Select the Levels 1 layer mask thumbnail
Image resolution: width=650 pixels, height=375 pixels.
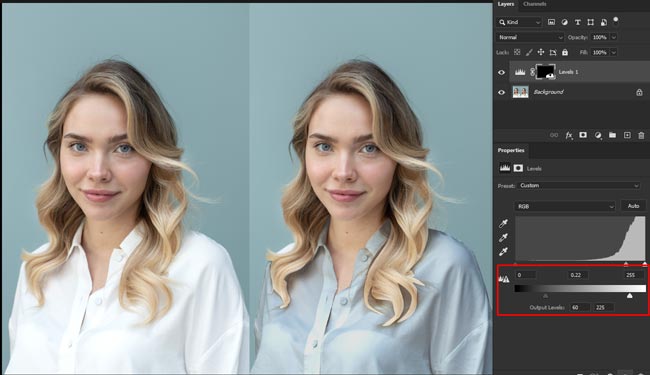click(546, 72)
